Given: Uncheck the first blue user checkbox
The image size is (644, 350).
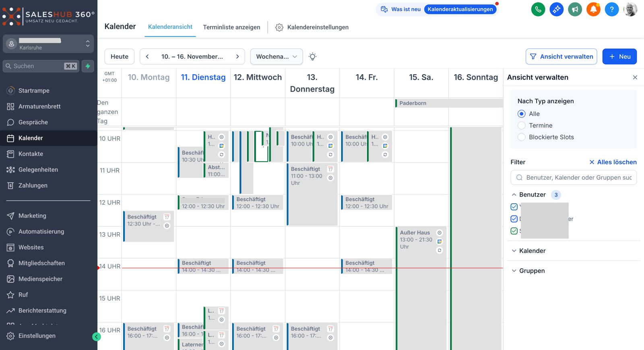Looking at the screenshot, I should 514,207.
